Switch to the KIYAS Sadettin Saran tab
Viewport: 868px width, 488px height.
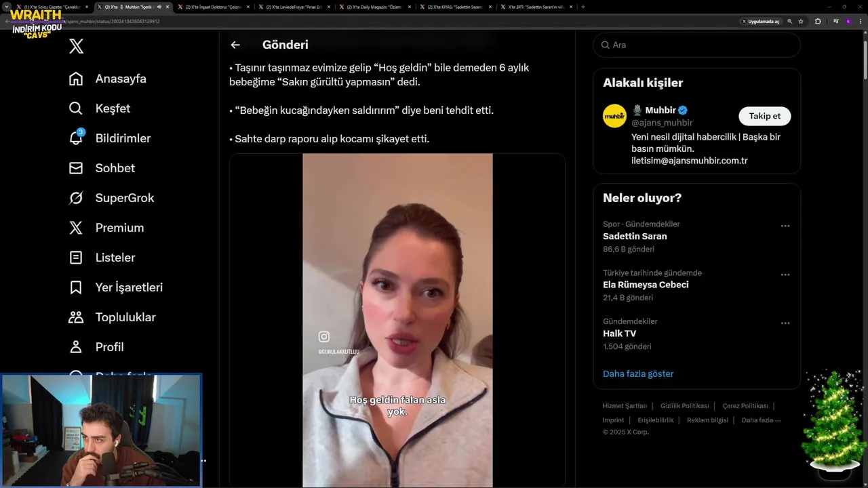point(454,7)
